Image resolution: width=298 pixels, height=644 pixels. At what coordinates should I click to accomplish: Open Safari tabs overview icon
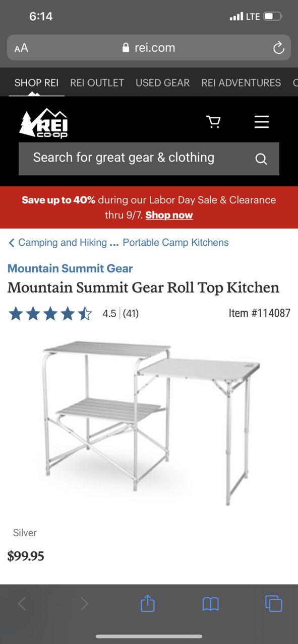tap(273, 603)
